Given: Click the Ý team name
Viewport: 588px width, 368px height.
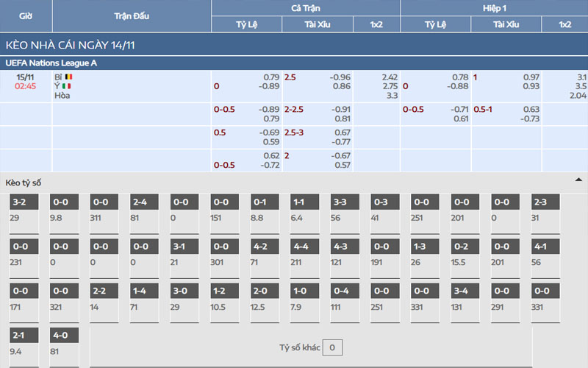Looking at the screenshot, I should 57,86.
